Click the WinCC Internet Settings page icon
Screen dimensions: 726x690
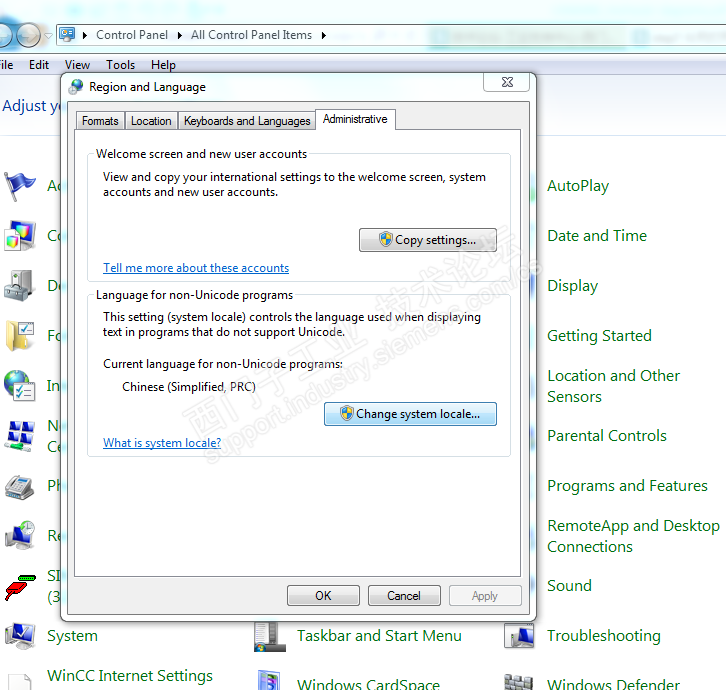point(19,682)
